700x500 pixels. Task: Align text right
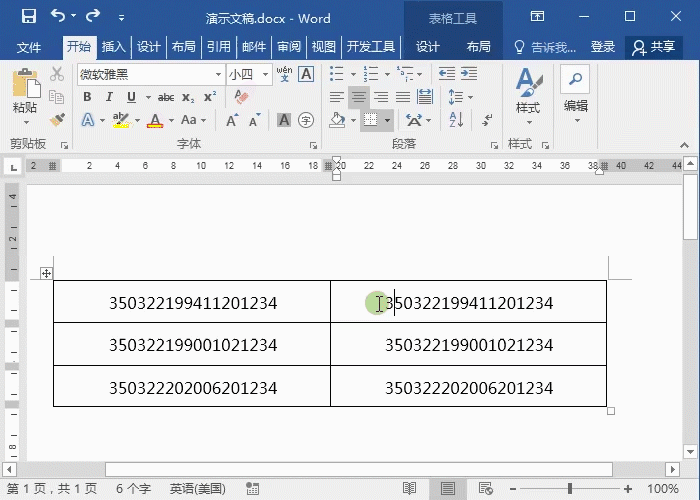point(381,97)
